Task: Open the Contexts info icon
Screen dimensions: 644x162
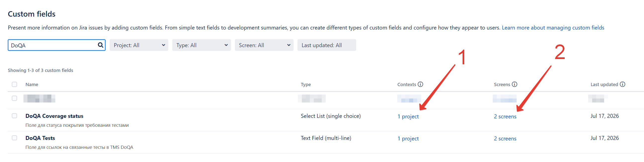Action: click(x=420, y=84)
